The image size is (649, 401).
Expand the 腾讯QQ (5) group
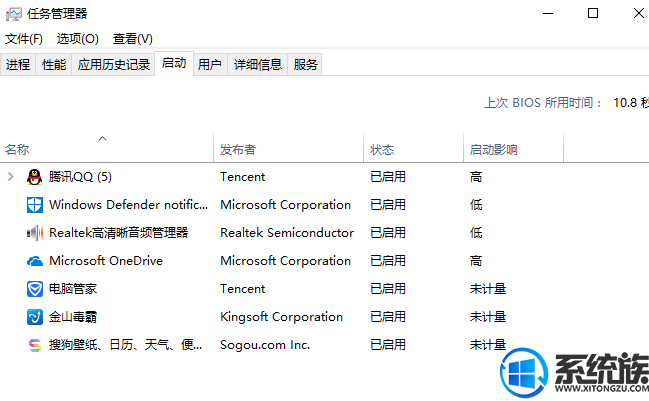click(x=11, y=177)
